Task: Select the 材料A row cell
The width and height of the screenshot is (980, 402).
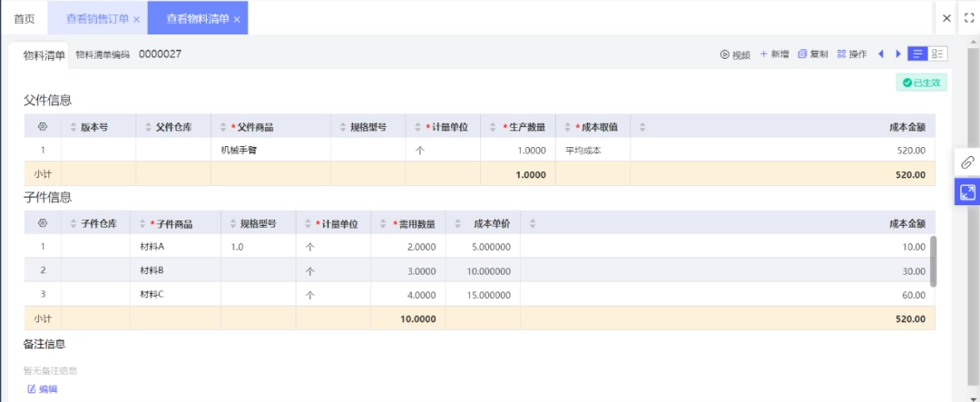Action: click(176, 246)
